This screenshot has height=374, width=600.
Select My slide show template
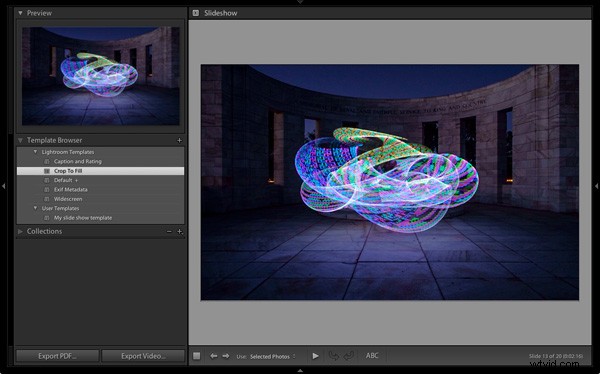tap(100, 218)
